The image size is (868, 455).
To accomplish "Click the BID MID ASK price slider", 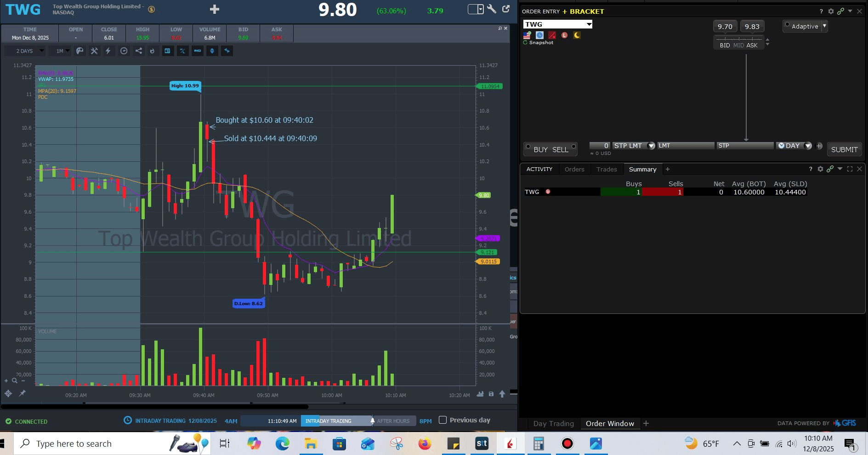I will click(x=738, y=42).
